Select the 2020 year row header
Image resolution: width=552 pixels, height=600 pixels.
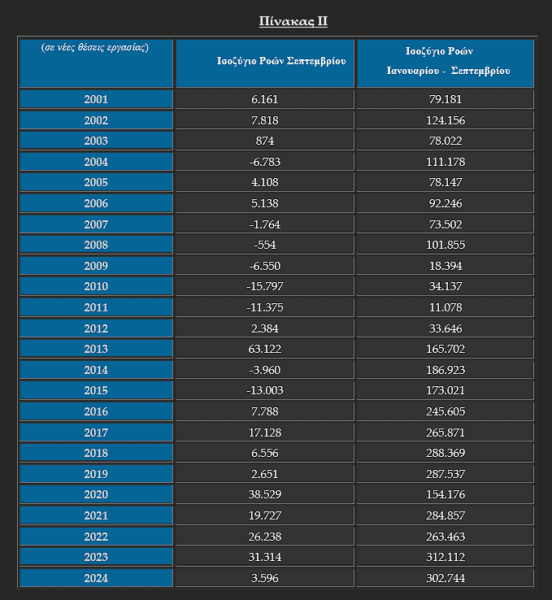pyautogui.click(x=96, y=494)
